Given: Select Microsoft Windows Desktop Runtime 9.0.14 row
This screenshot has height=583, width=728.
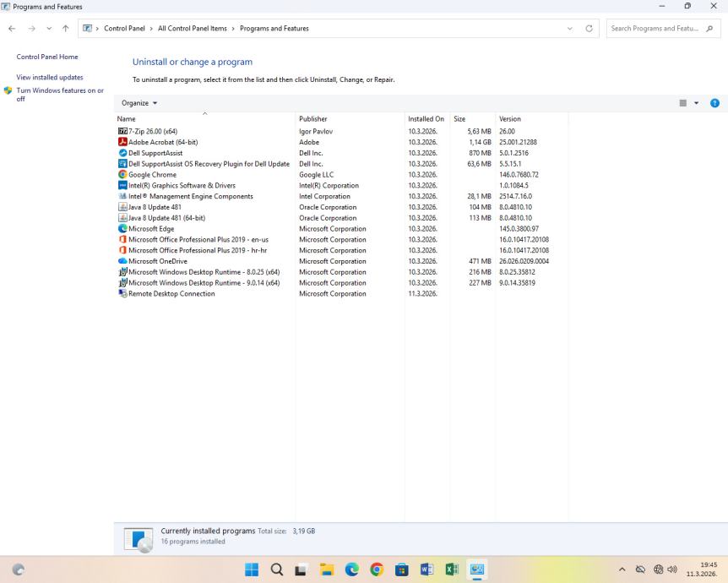Looking at the screenshot, I should 341,283.
